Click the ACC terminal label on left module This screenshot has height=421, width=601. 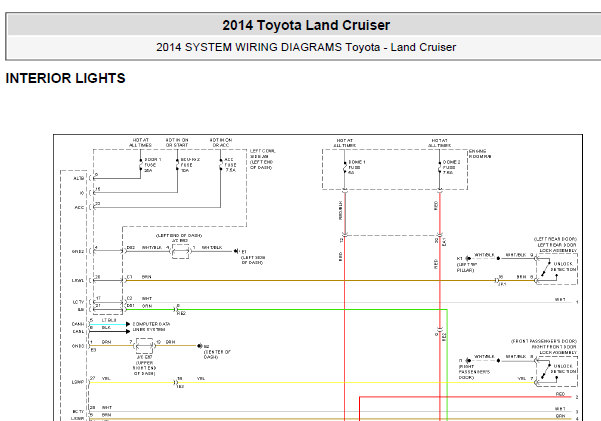coord(79,207)
